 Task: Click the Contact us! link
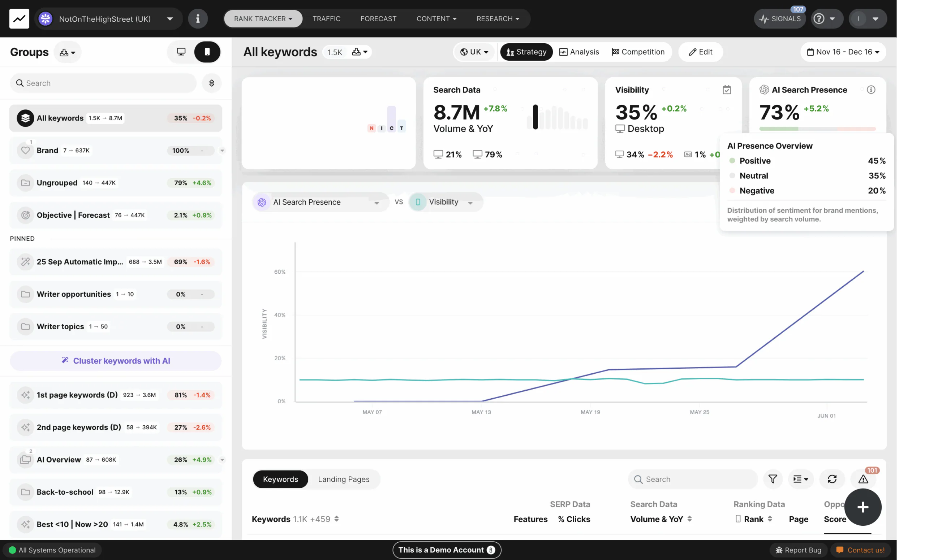tap(861, 550)
